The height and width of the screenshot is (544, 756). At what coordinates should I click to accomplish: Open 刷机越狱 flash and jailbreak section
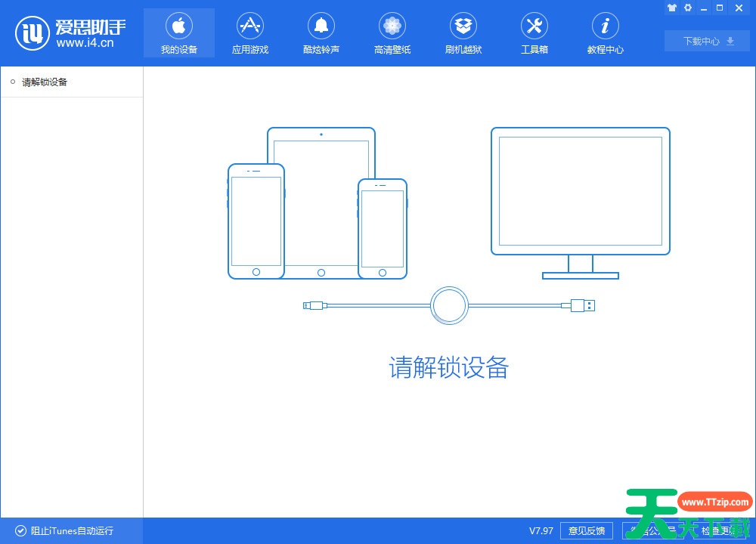point(463,34)
